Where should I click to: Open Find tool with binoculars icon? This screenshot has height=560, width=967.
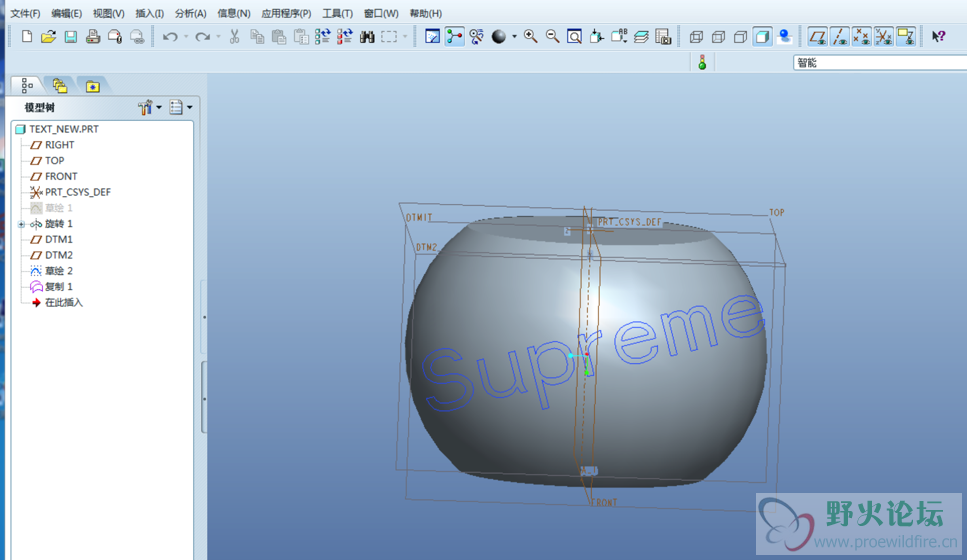tap(367, 37)
